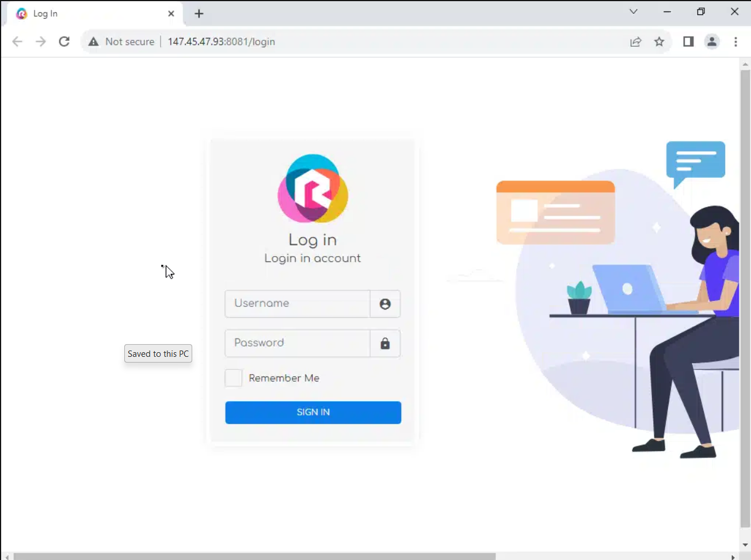751x560 pixels.
Task: Click the Log in heading
Action: pos(312,240)
